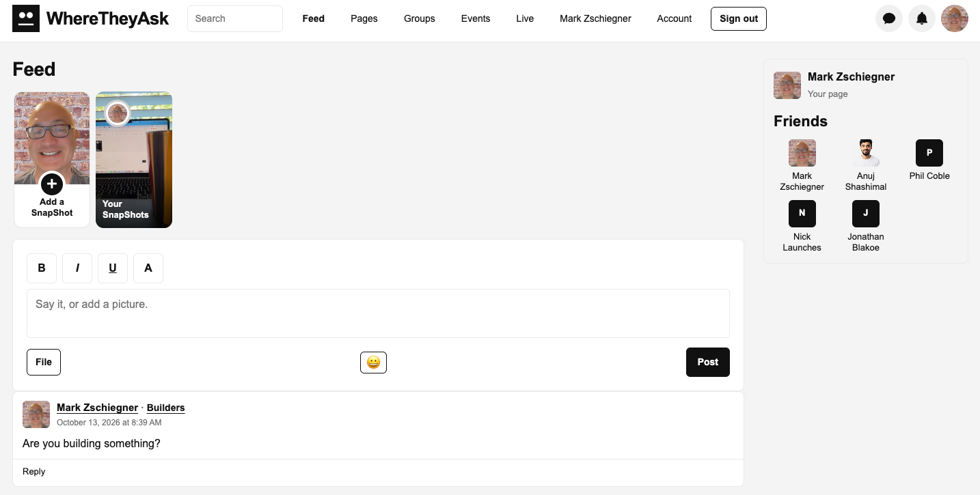The image size is (980, 495).
Task: Open the Account navigation item
Action: (x=675, y=18)
